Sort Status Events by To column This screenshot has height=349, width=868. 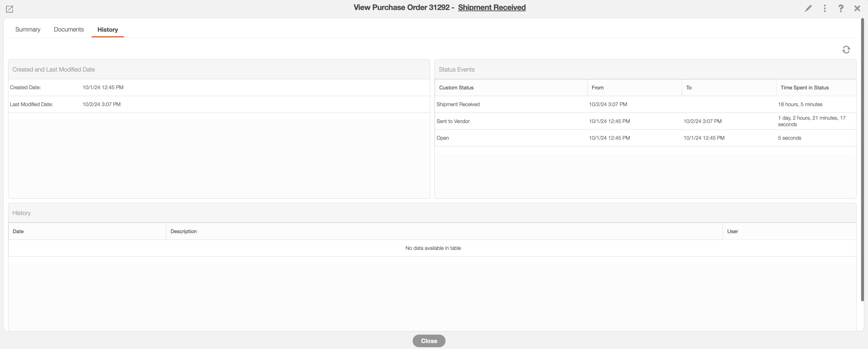(x=689, y=87)
